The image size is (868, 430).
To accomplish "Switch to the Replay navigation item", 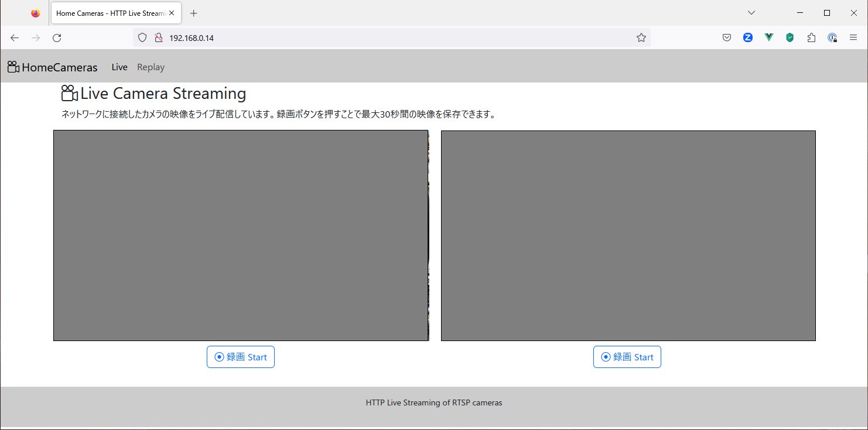I will coord(151,67).
